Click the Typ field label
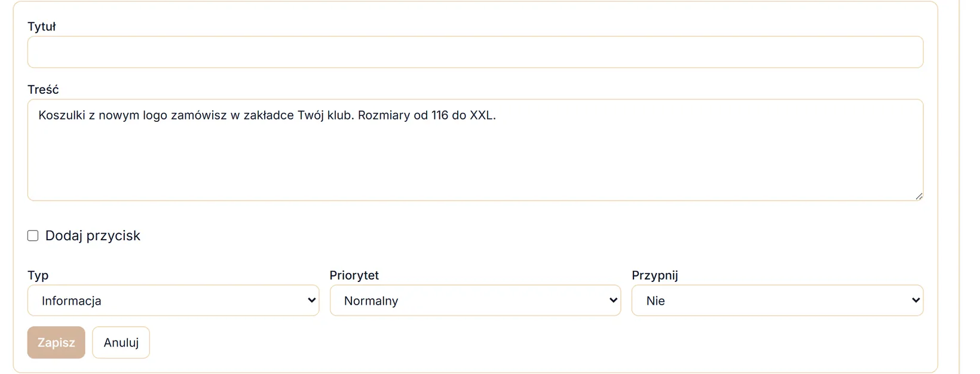 pyautogui.click(x=38, y=275)
